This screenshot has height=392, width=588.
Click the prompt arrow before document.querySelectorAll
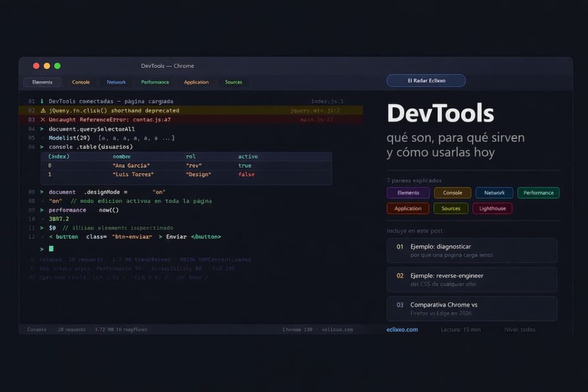(42, 129)
